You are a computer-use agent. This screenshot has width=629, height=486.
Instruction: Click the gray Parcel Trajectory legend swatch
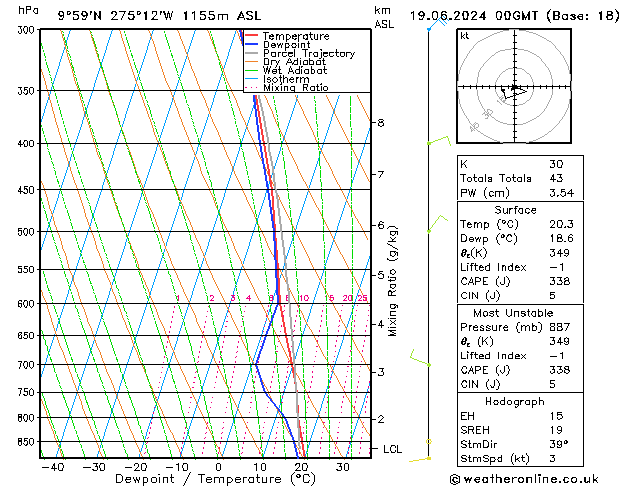(252, 54)
